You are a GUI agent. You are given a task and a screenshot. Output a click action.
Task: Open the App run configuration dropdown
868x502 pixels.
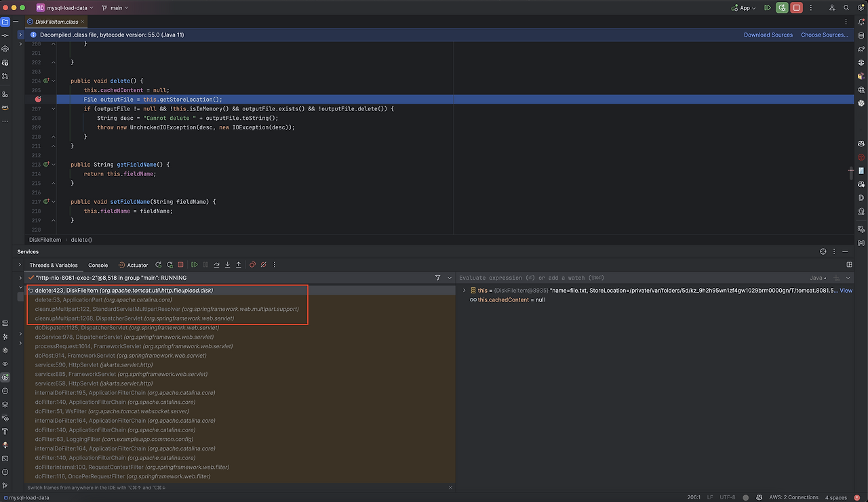(x=744, y=7)
